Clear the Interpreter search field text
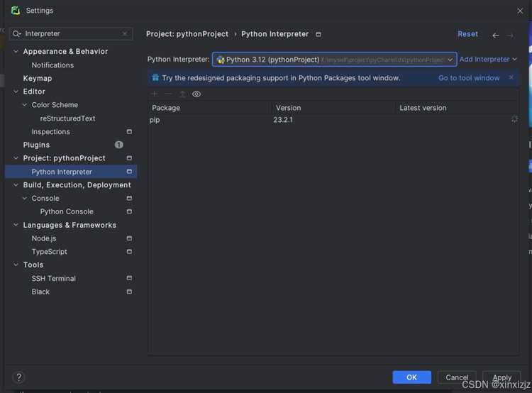Image resolution: width=532 pixels, height=393 pixels. [x=125, y=33]
